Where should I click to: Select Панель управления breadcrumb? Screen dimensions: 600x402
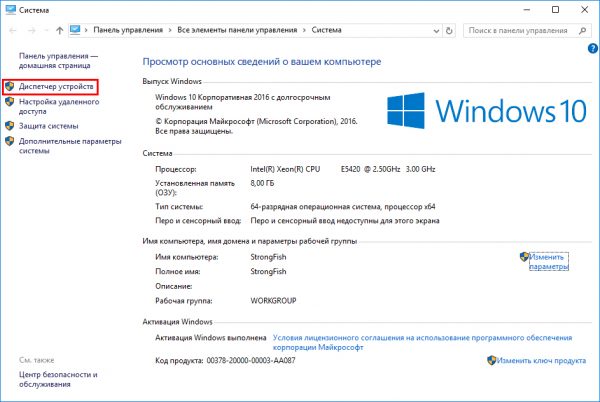pyautogui.click(x=128, y=30)
